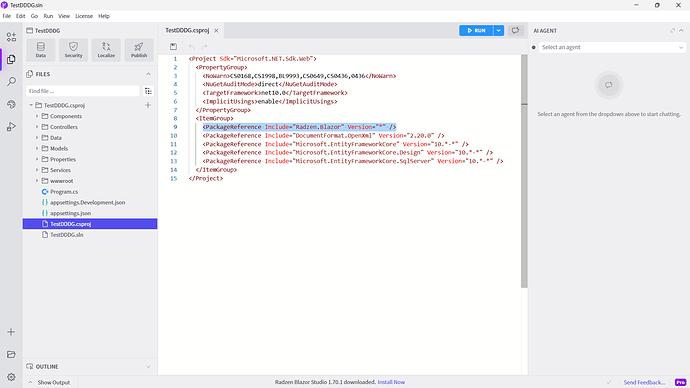Screen dimensions: 690x388
Task: Click the NoWarn line in editor
Action: tap(299, 76)
